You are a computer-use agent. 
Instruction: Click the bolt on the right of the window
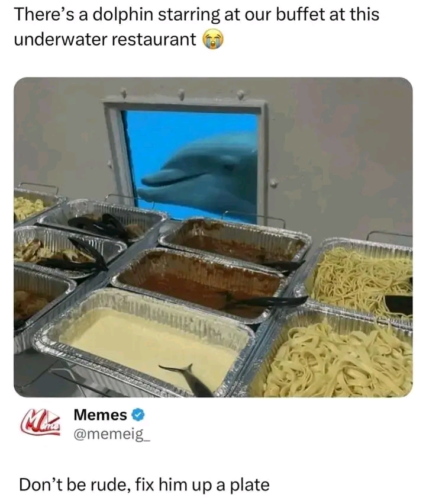pos(273,184)
